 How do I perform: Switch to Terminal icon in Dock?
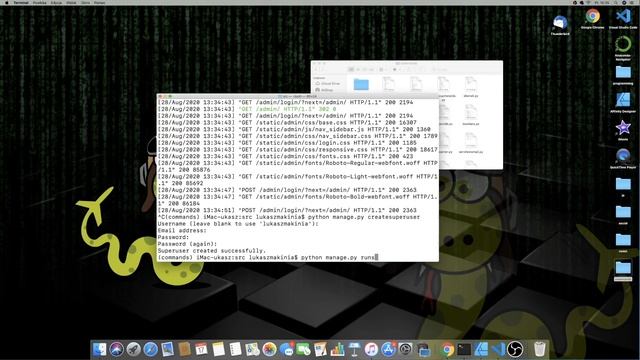[x=464, y=349]
